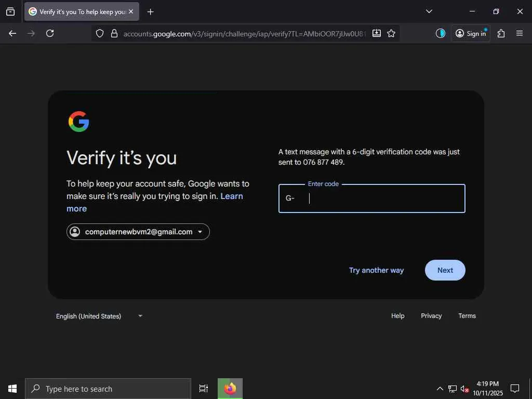Restore down the Firefox window
This screenshot has height=399, width=532.
coord(496,11)
